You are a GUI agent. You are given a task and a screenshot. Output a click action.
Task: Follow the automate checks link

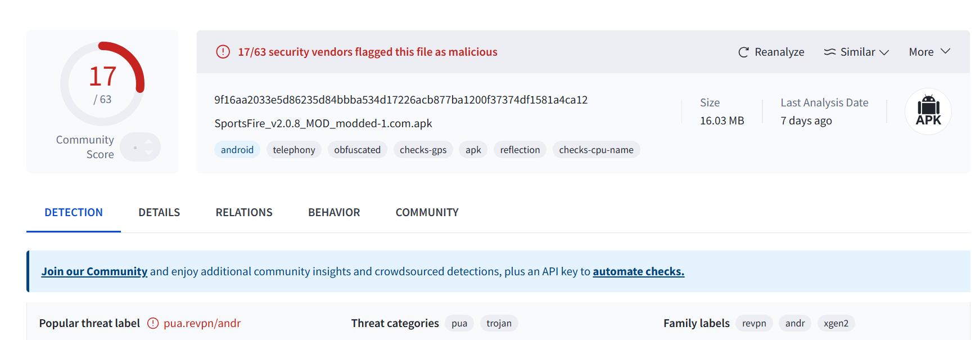click(x=638, y=271)
